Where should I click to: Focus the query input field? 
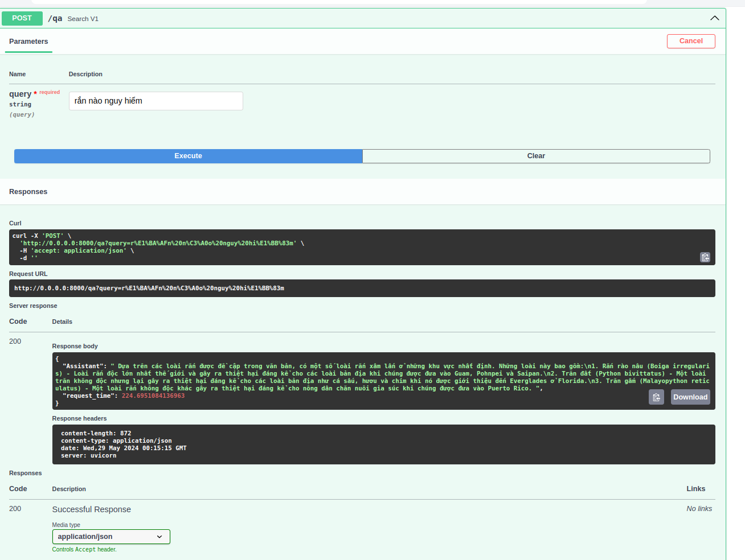click(156, 101)
